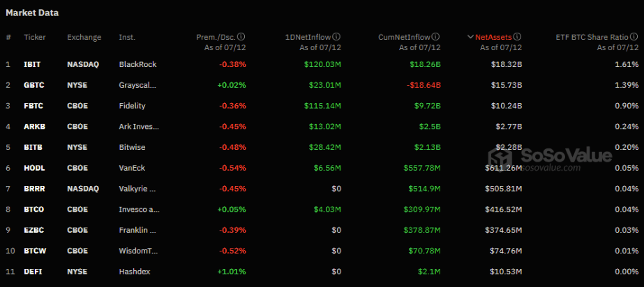The width and height of the screenshot is (644, 287).
Task: Open the 1DNetInflow info tooltip icon
Action: [336, 37]
